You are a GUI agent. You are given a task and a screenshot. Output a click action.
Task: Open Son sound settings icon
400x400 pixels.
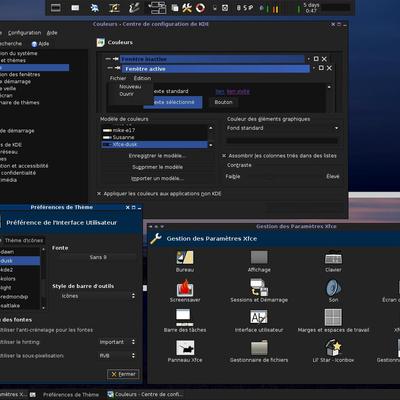[x=333, y=288]
